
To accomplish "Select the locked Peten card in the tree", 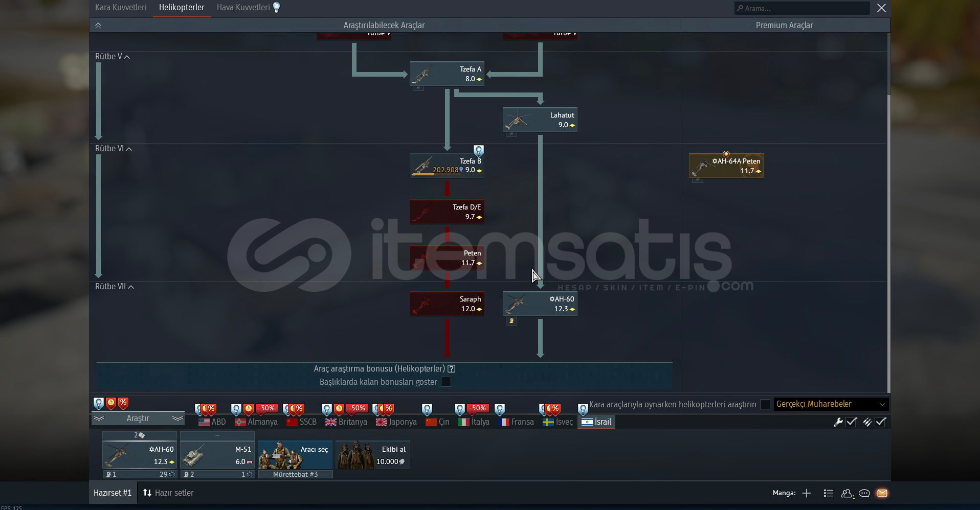I will coord(447,258).
